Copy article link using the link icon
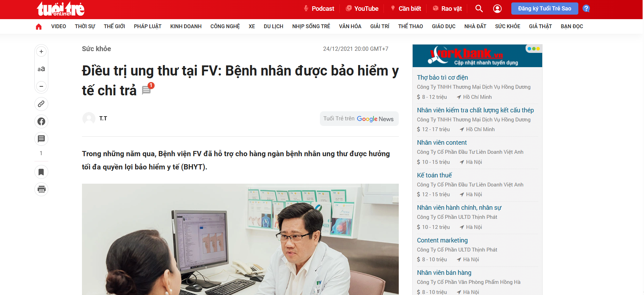Viewport: 644px width, 295px height. tap(41, 104)
